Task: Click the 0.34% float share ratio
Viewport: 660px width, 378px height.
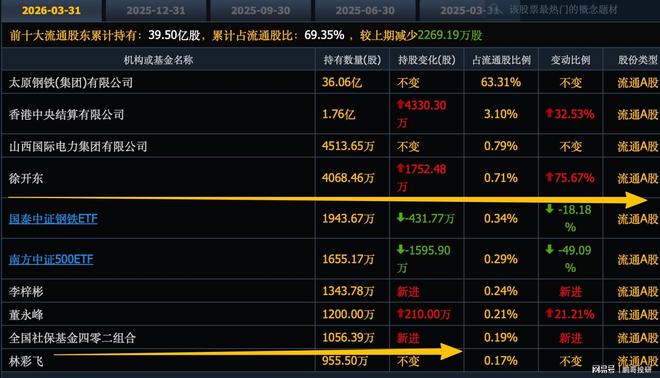Action: pos(501,218)
